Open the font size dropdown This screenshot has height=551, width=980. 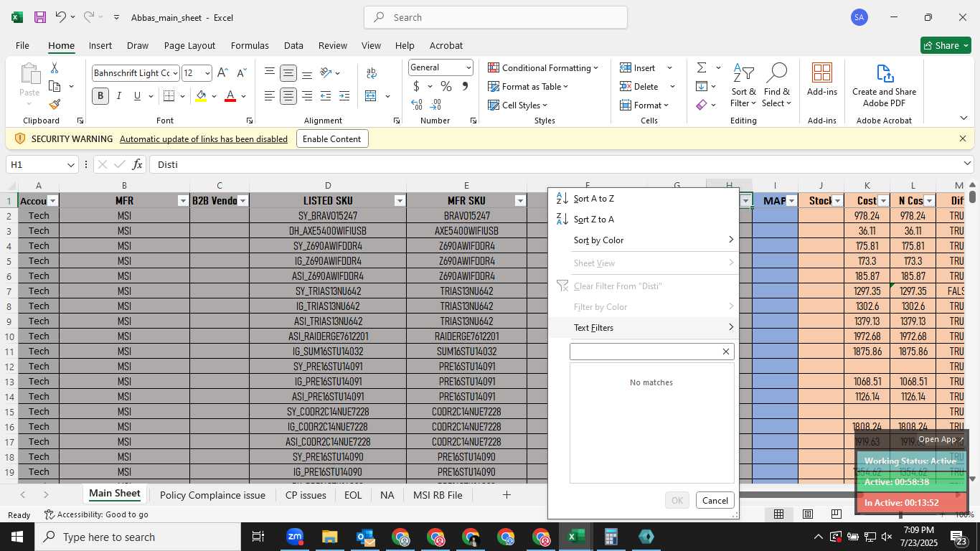point(207,72)
